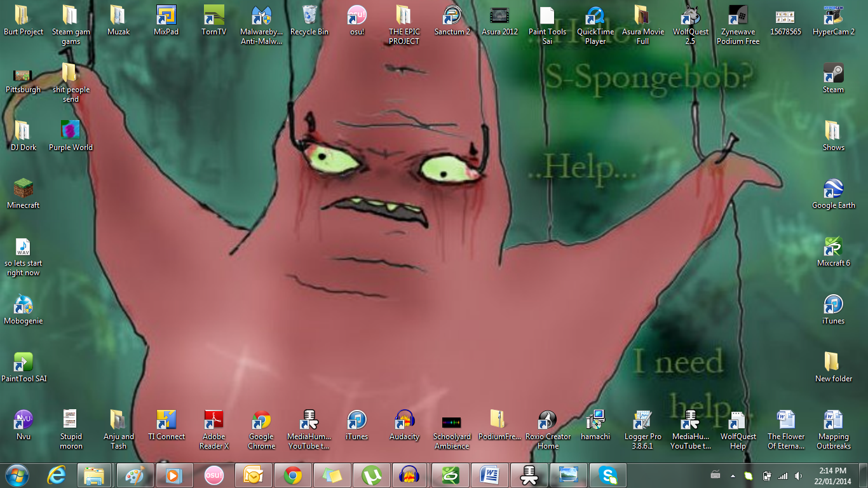Image resolution: width=868 pixels, height=488 pixels.
Task: Launch Google Earth shortcut
Action: [x=834, y=194]
